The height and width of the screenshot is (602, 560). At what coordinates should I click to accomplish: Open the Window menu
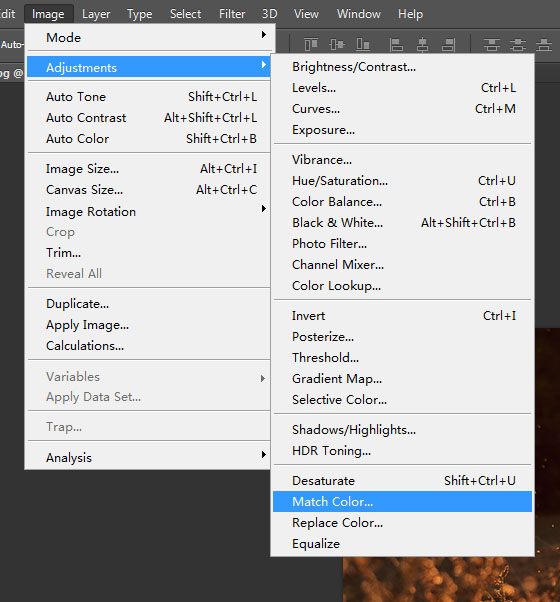click(x=358, y=14)
